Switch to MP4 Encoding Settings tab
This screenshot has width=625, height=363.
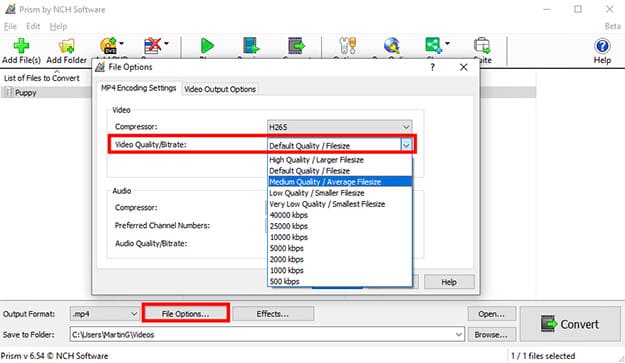point(138,88)
